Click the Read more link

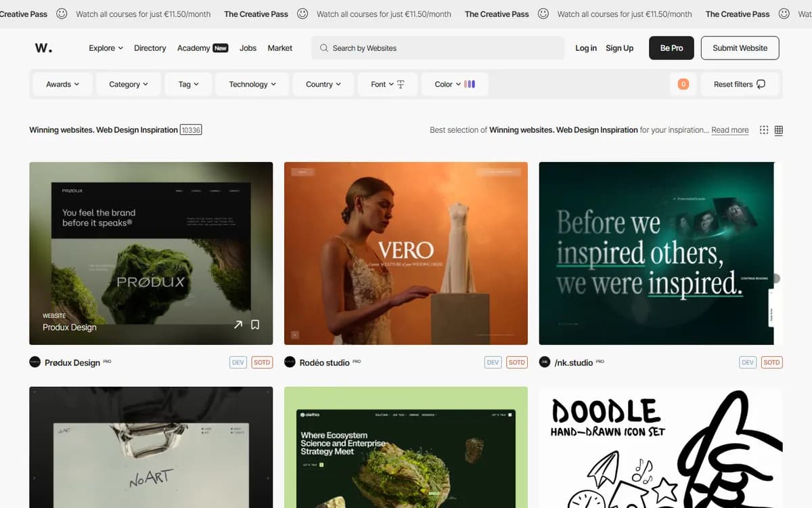coord(730,130)
